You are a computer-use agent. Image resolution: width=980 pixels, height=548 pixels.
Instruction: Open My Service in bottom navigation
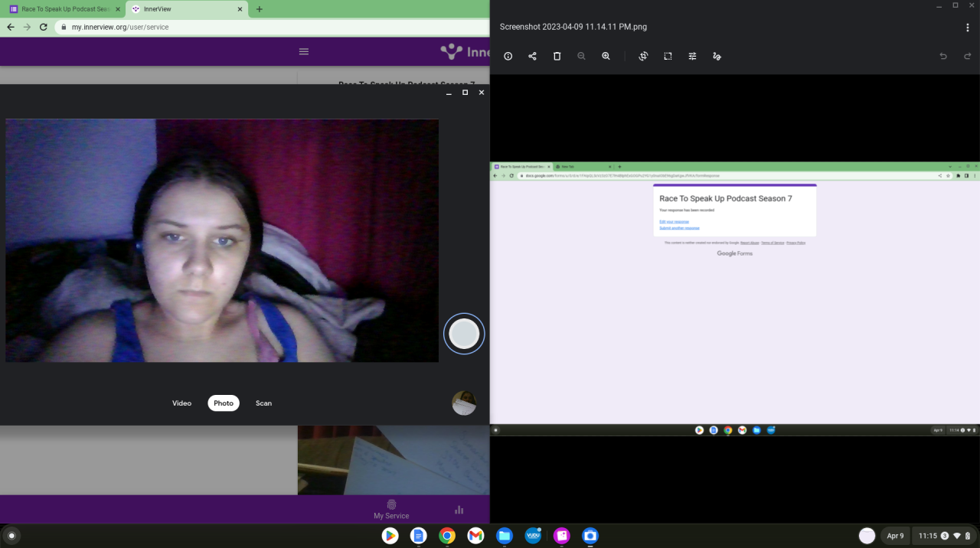coord(391,510)
